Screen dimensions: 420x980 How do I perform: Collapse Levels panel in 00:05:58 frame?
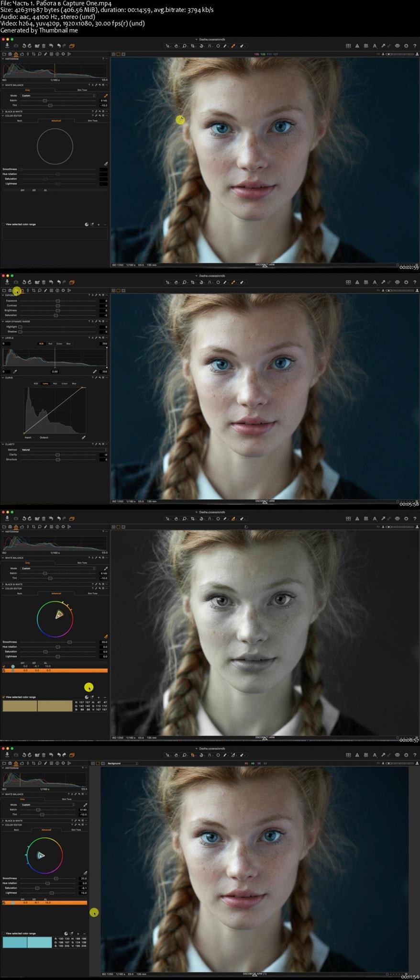pos(3,338)
